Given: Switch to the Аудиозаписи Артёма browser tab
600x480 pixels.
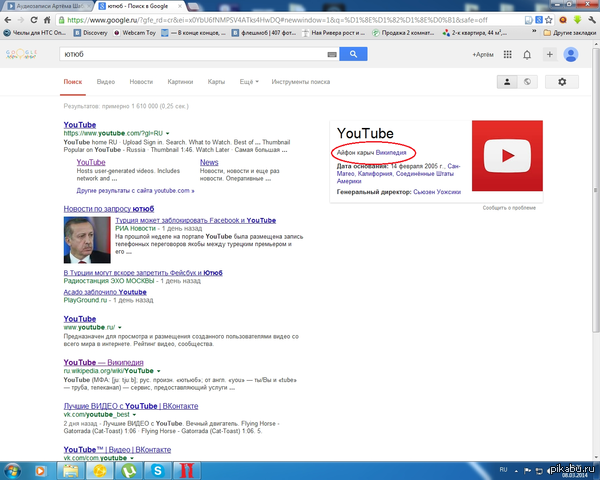Looking at the screenshot, I should pyautogui.click(x=49, y=6).
